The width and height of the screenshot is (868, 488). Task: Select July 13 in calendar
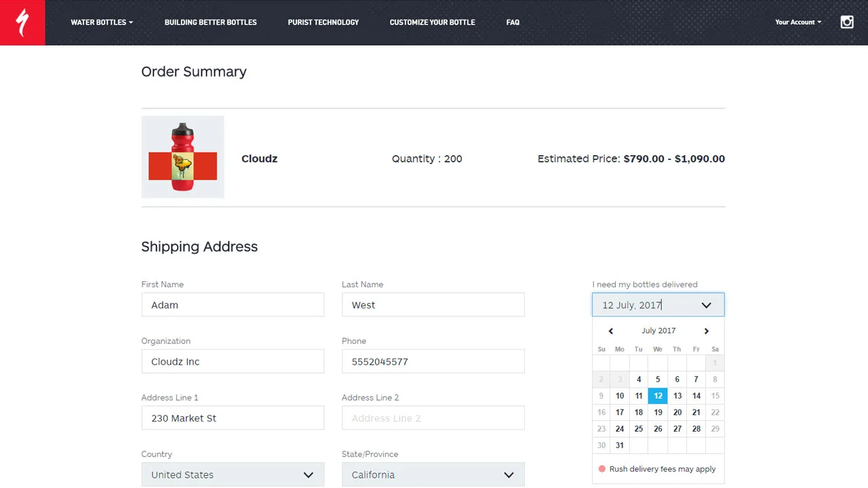677,396
